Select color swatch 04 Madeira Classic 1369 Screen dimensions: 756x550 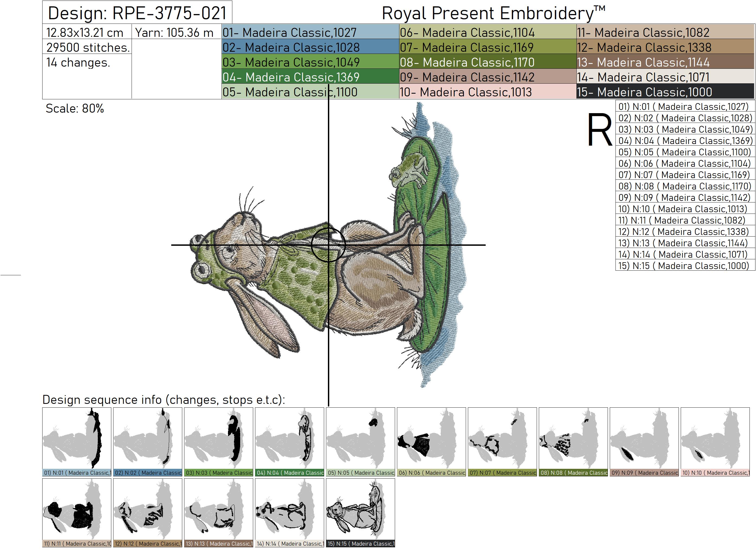[310, 77]
